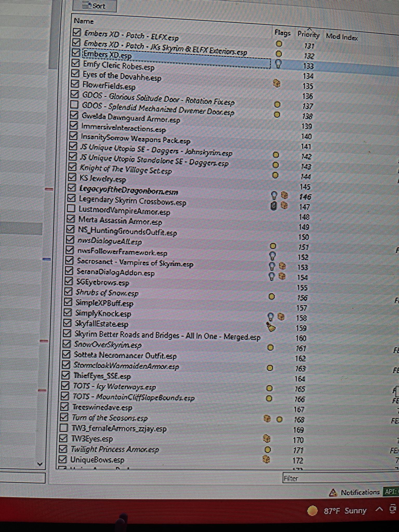The height and width of the screenshot is (532, 399).
Task: Click the lightbulb flag icon on Embers XD.esp
Action: pos(278,63)
